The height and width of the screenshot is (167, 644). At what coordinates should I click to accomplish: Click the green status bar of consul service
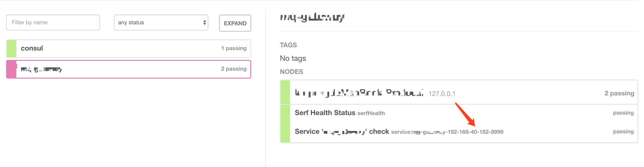point(12,48)
